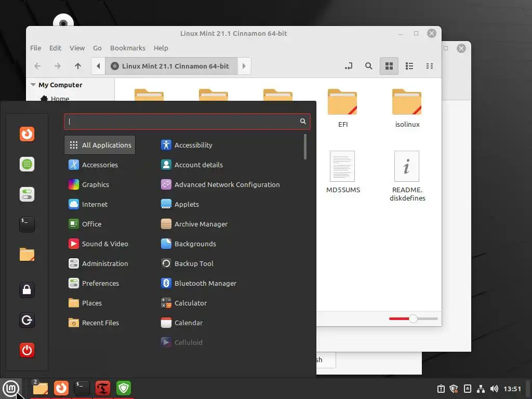Screen dimensions: 532x399
Task: Open the Go menu
Action: pyautogui.click(x=97, y=48)
